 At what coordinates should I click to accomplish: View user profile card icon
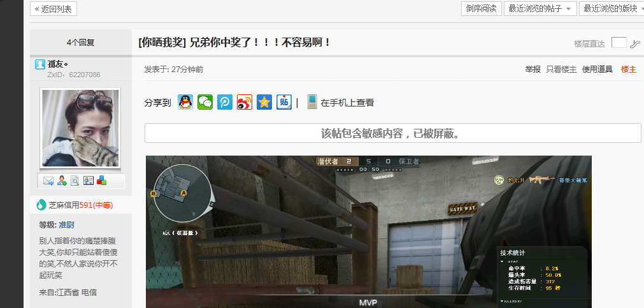point(89,180)
